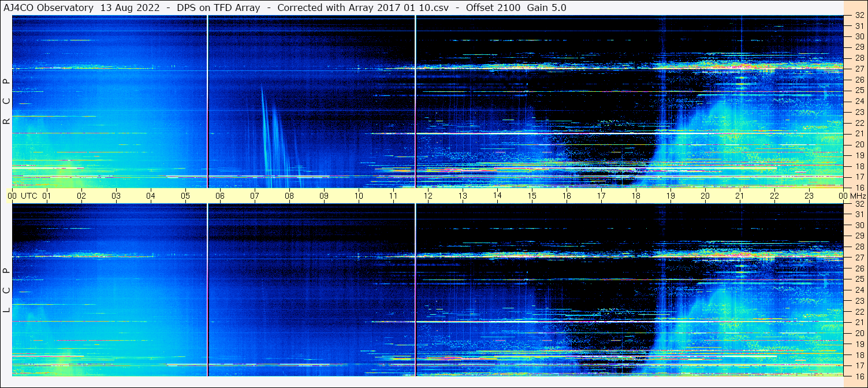Click the 32 MHz label on the upper frequency scale

(x=859, y=16)
